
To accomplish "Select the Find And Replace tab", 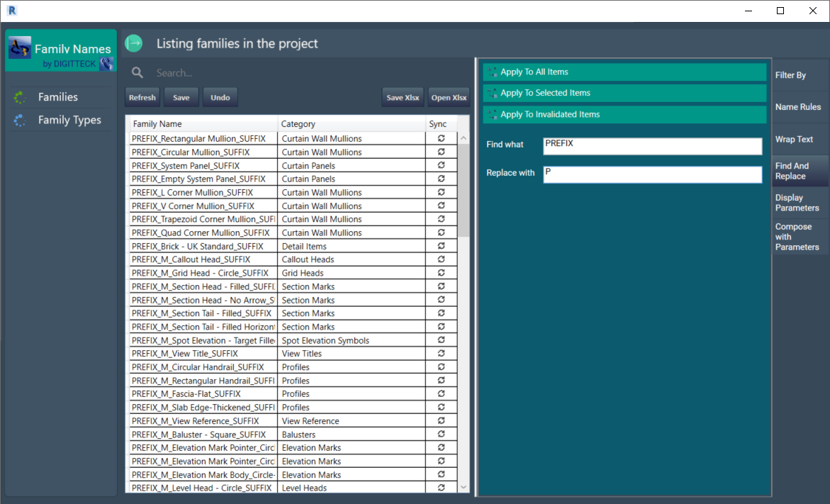I will pyautogui.click(x=800, y=171).
